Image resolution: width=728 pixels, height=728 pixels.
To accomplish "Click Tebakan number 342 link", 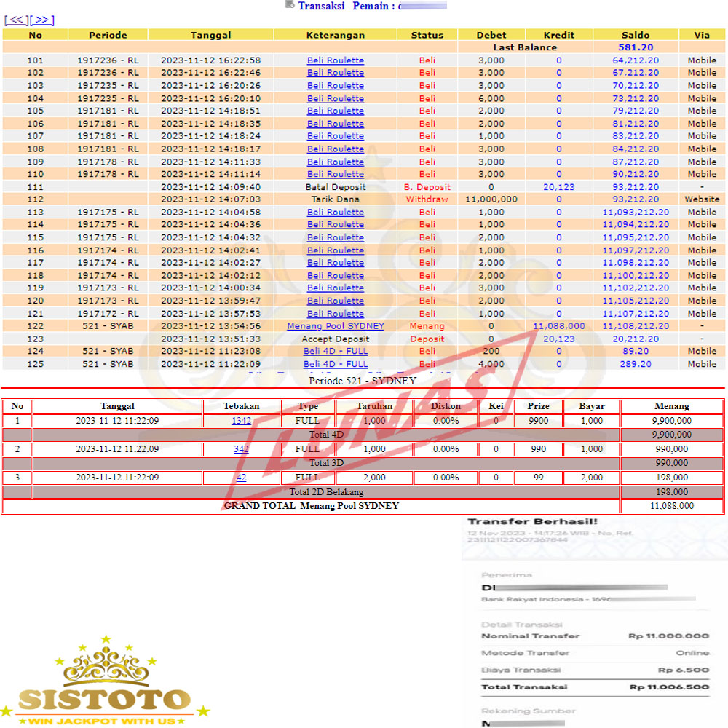I will (241, 449).
